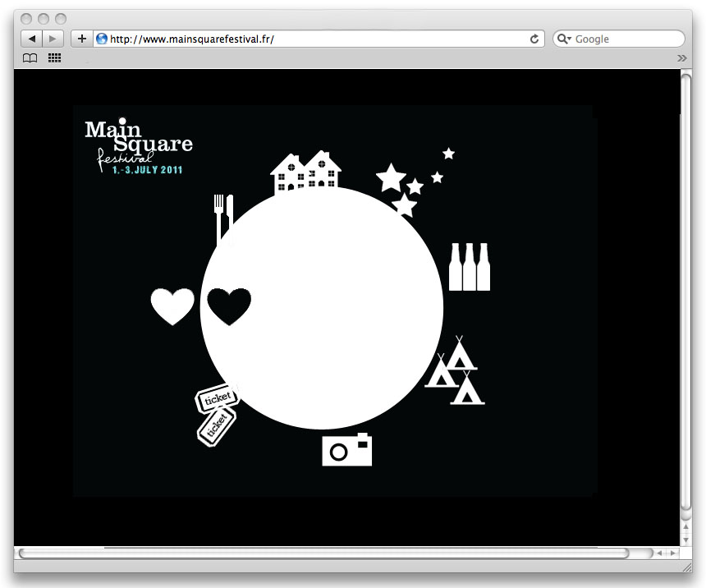706x588 pixels.
Task: Click the white heart icon
Action: coord(172,306)
